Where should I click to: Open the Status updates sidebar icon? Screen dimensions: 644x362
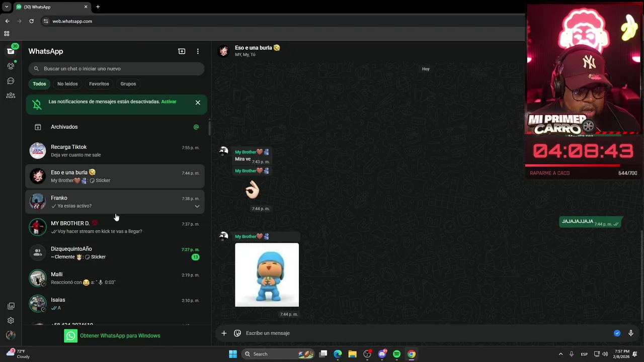[11, 66]
